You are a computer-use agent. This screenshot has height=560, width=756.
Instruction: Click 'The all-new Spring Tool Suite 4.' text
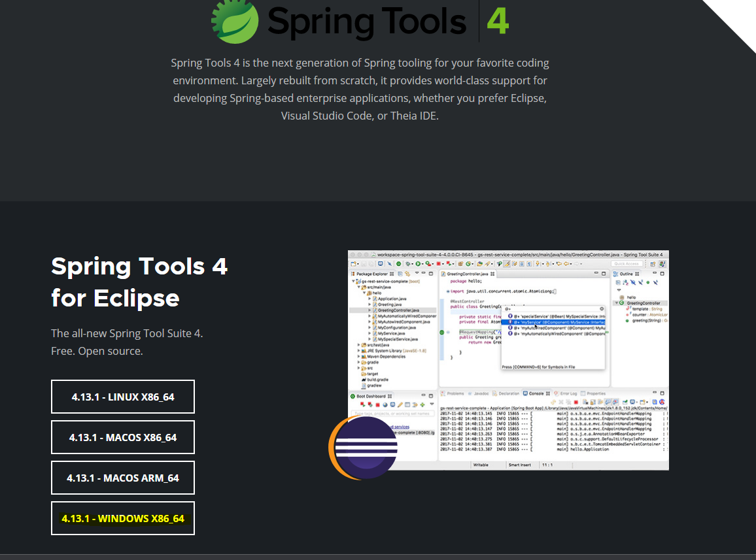127,333
